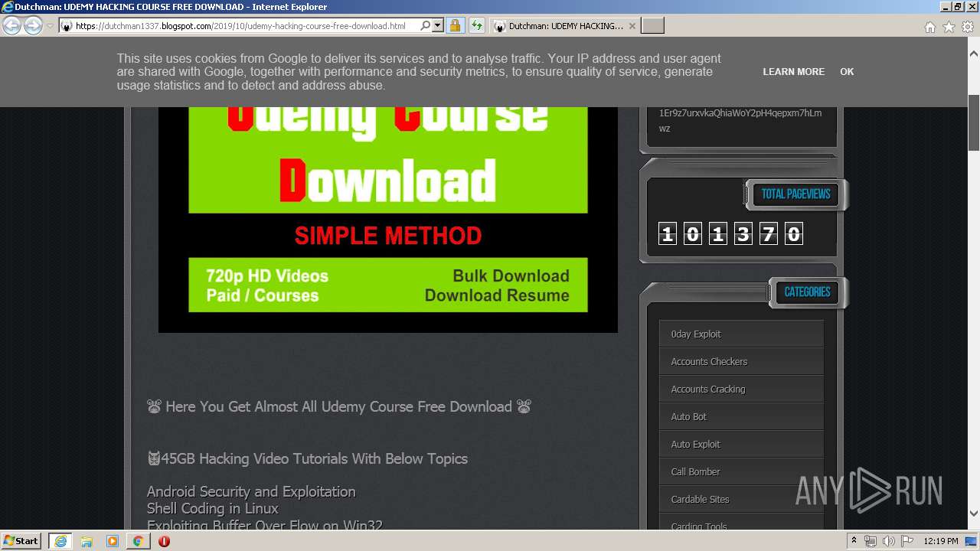The height and width of the screenshot is (551, 980).
Task: Open a new blank tab
Action: (x=652, y=26)
